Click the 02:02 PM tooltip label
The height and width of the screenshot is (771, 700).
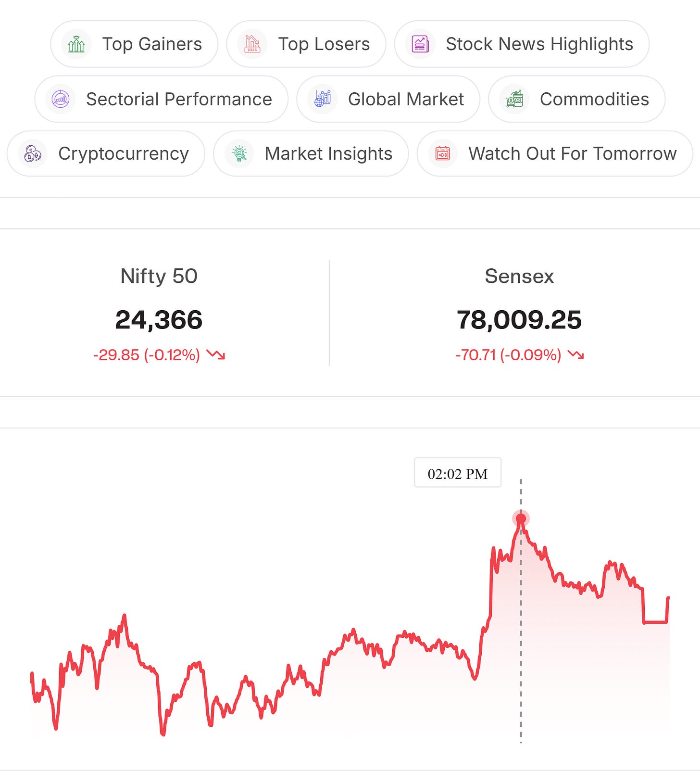point(458,474)
